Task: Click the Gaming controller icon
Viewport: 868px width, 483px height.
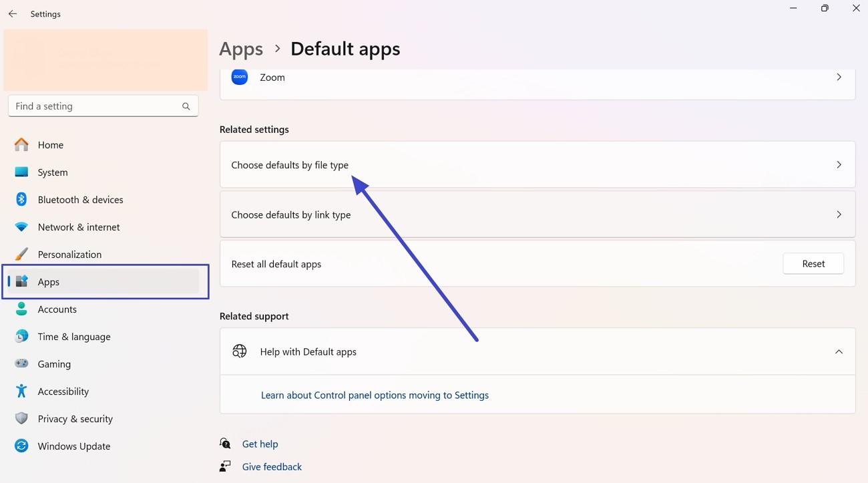Action: tap(22, 364)
